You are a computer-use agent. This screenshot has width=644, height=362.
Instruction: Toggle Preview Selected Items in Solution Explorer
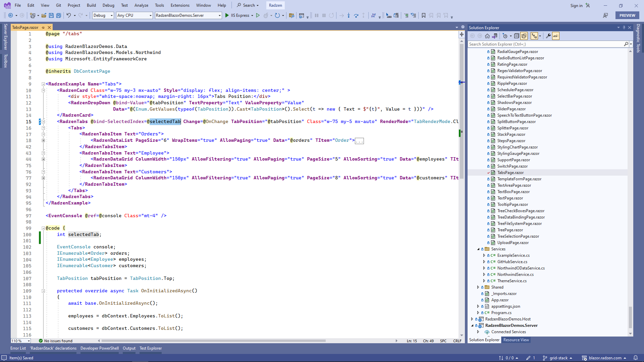point(556,36)
